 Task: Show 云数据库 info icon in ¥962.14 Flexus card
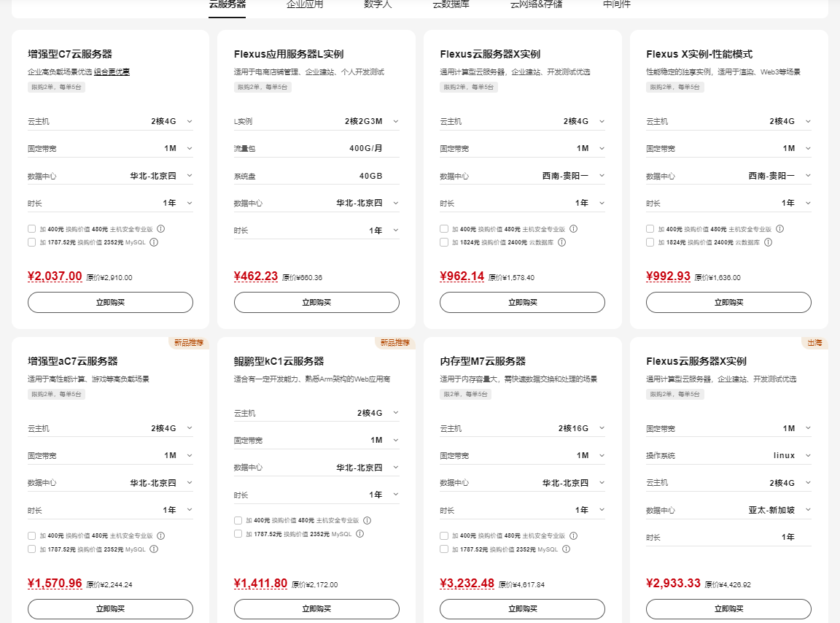click(x=561, y=242)
